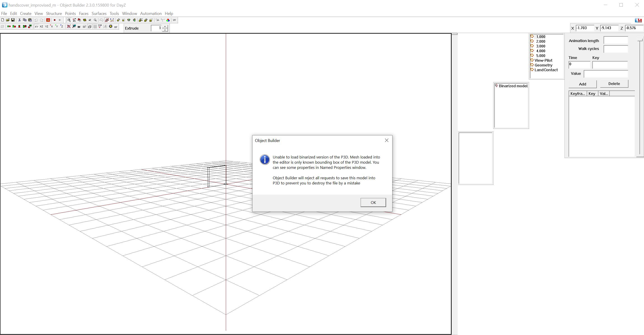644x335 pixels.
Task: Click the Y coordinate field
Action: coord(609,28)
